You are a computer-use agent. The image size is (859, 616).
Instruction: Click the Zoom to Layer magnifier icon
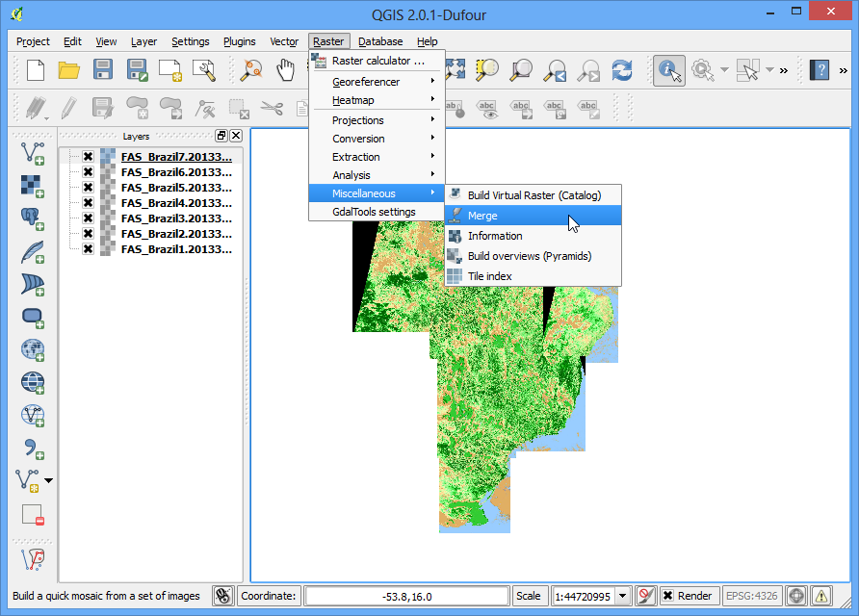click(x=520, y=70)
